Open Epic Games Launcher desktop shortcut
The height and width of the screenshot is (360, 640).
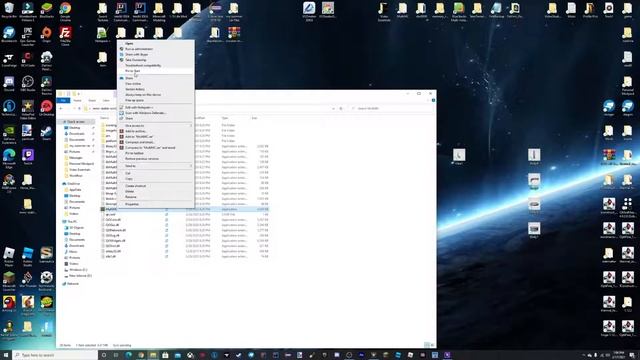(28, 36)
